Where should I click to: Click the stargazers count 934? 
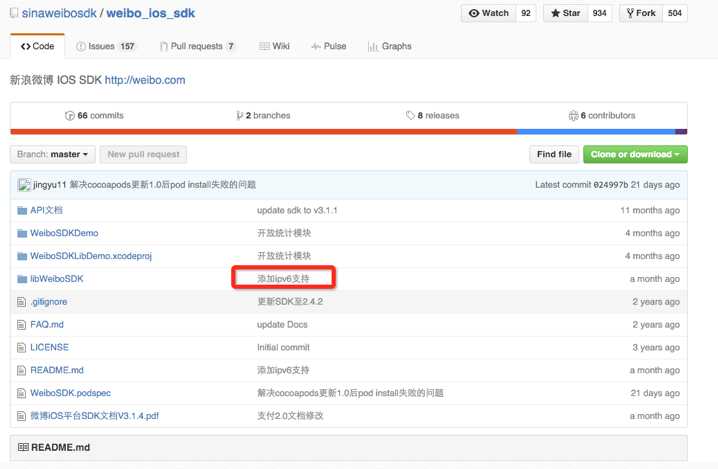coord(599,13)
